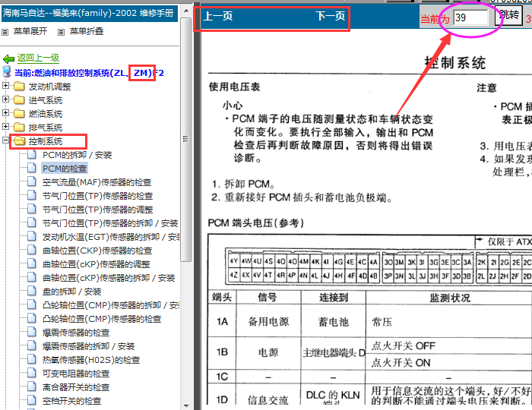532x410 pixels.
Task: Click the page number input showing 39
Action: [471, 17]
